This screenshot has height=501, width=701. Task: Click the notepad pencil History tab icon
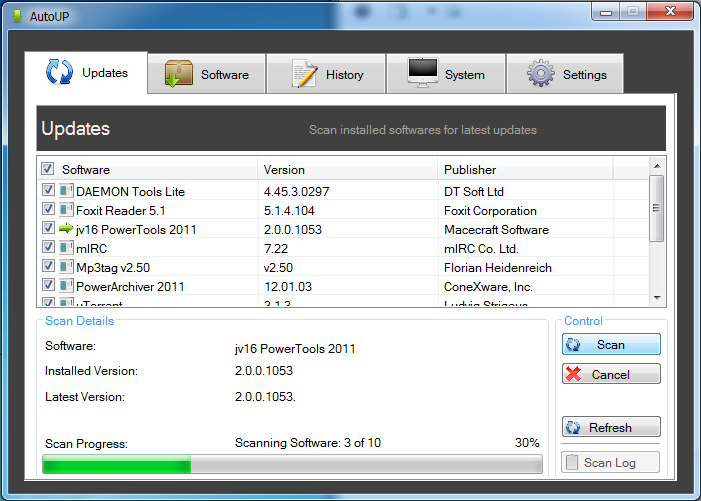(x=304, y=74)
